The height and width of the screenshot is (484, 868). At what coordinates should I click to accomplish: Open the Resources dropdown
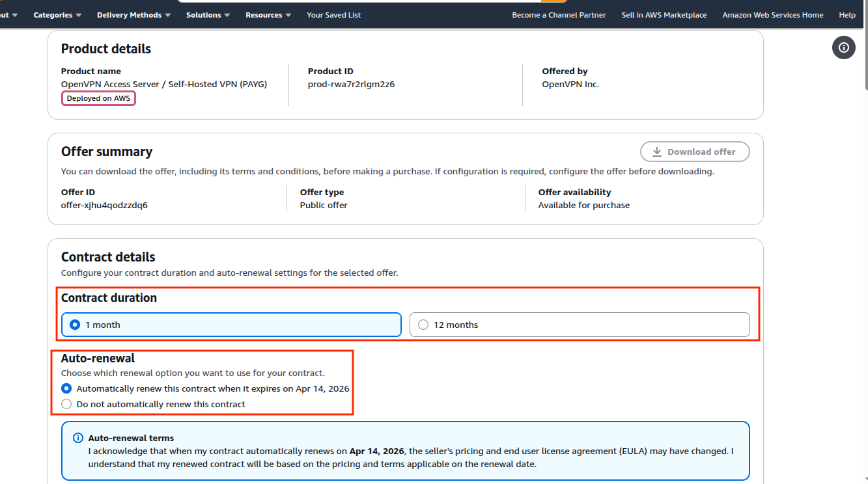(x=268, y=15)
